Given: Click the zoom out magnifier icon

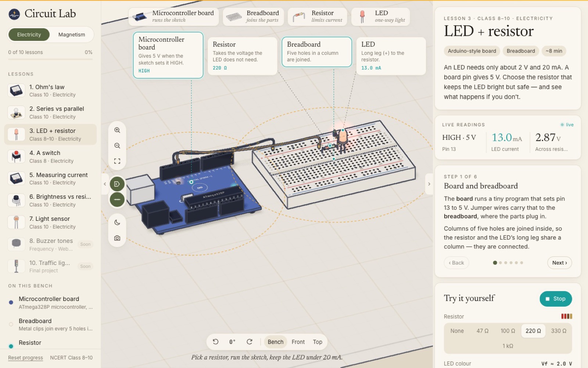Looking at the screenshot, I should (117, 146).
